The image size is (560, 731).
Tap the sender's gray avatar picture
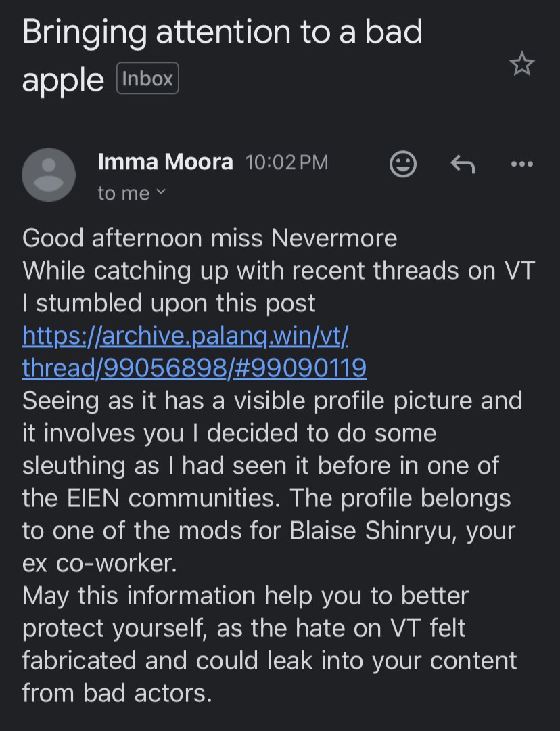click(49, 175)
